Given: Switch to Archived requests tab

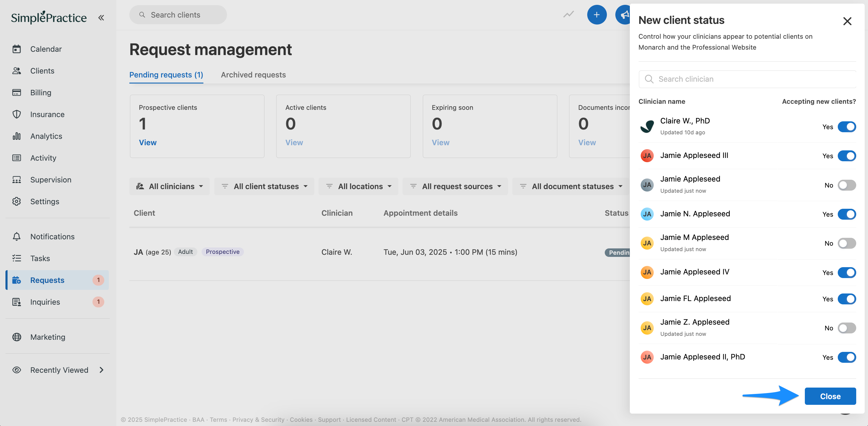Looking at the screenshot, I should click(x=253, y=74).
